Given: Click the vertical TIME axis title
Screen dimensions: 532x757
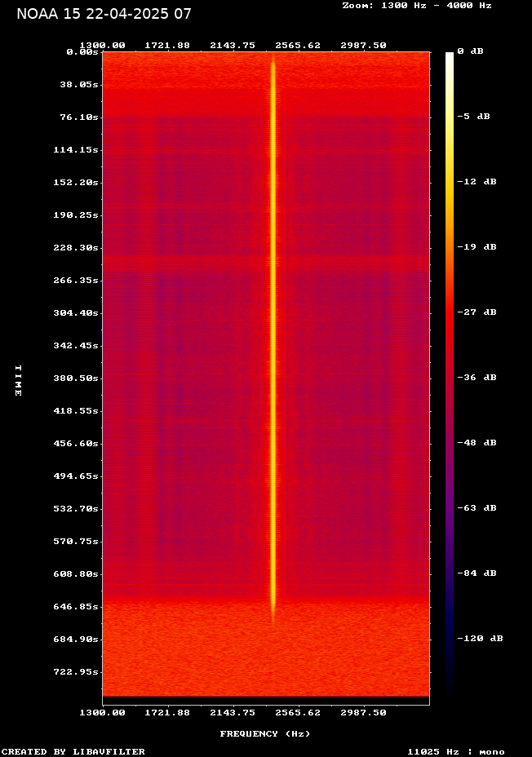Looking at the screenshot, I should [x=18, y=381].
